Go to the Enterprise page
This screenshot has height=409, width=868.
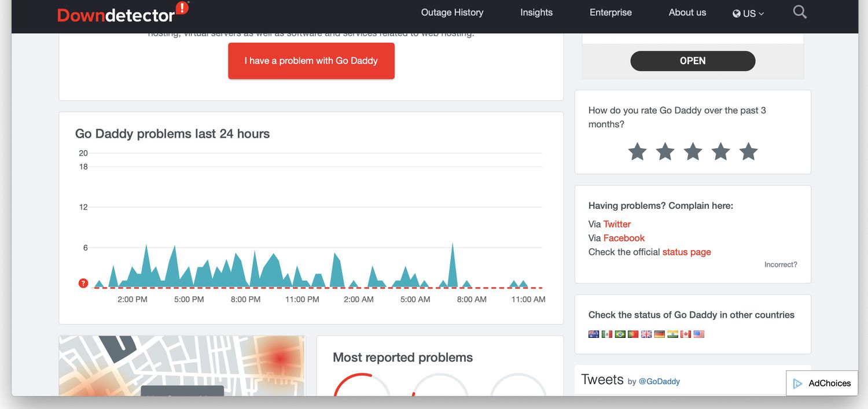click(610, 12)
